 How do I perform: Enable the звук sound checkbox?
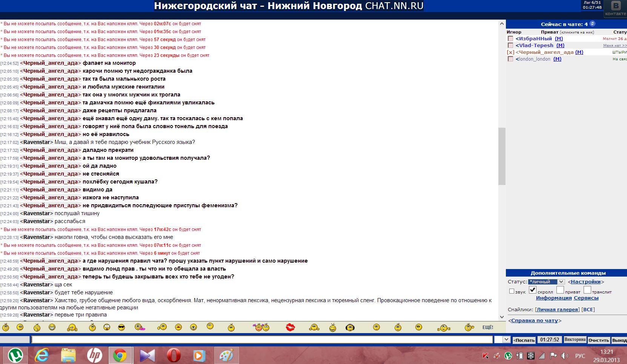pyautogui.click(x=512, y=291)
